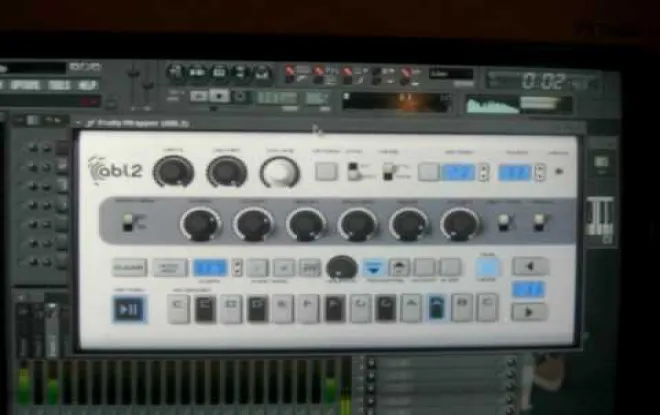Select the high C note key in ABL2

point(487,309)
